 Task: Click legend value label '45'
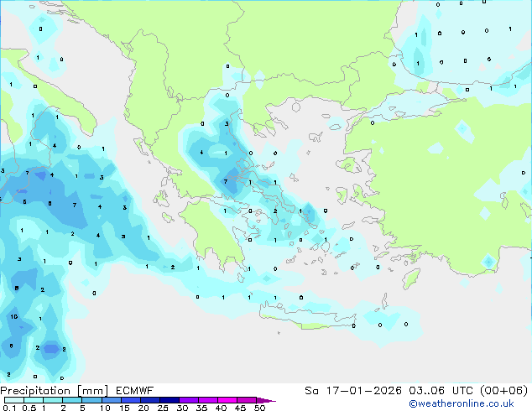point(240,408)
